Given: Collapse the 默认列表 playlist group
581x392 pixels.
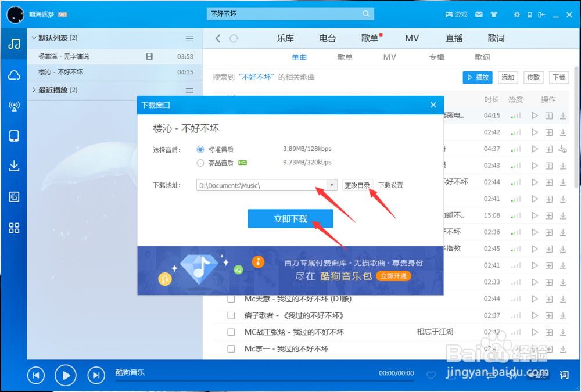Looking at the screenshot, I should point(34,38).
